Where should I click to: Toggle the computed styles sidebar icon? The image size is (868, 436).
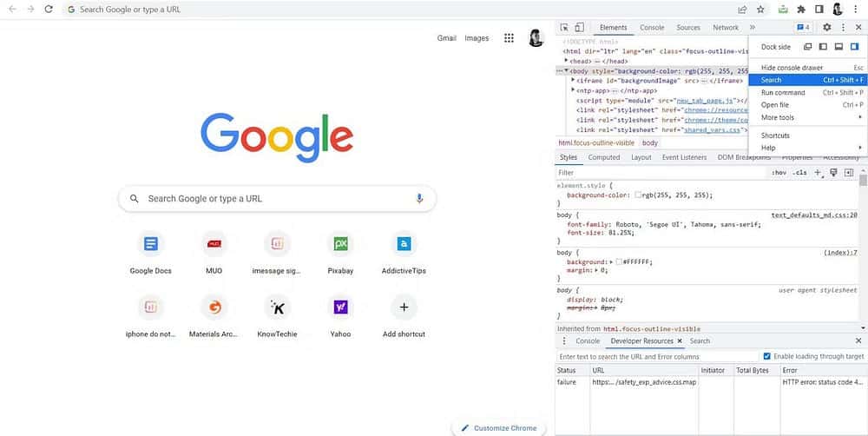[x=849, y=173]
